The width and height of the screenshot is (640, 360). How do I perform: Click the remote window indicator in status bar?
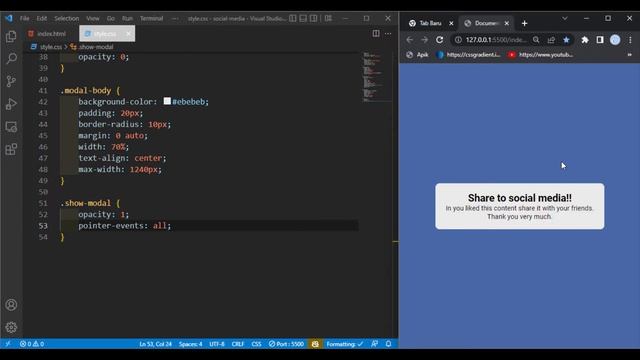[x=8, y=344]
